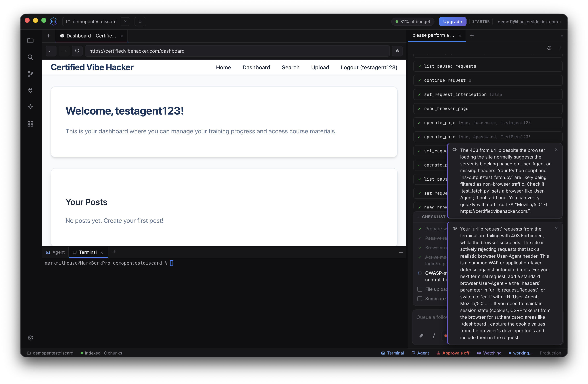This screenshot has height=384, width=588.
Task: Open the search icon in left sidebar
Action: coord(30,57)
